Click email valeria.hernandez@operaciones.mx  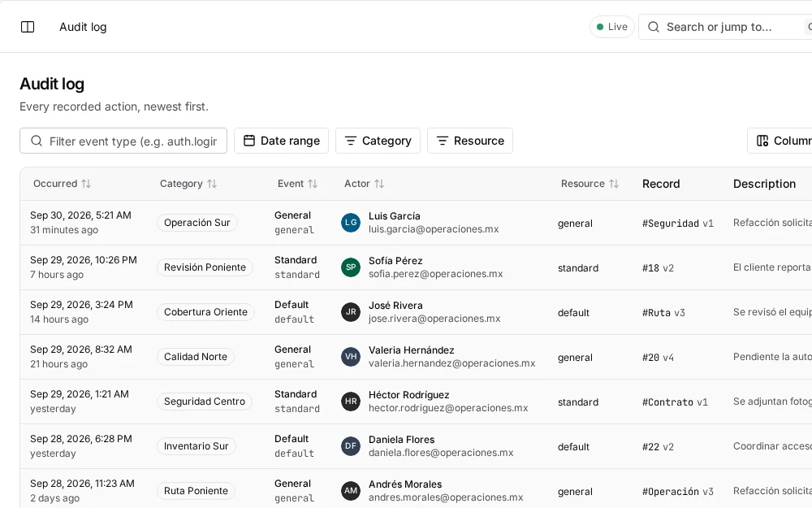(x=451, y=363)
